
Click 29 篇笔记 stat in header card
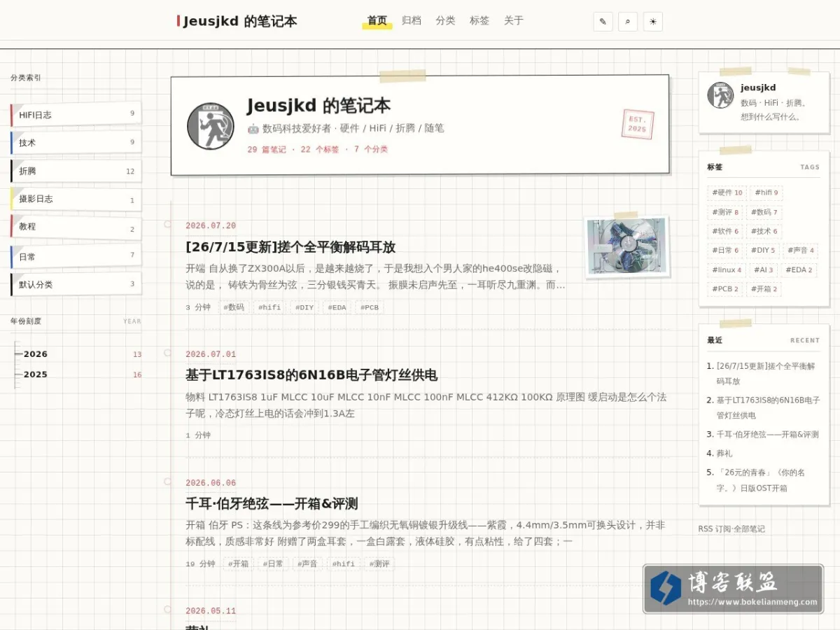267,149
